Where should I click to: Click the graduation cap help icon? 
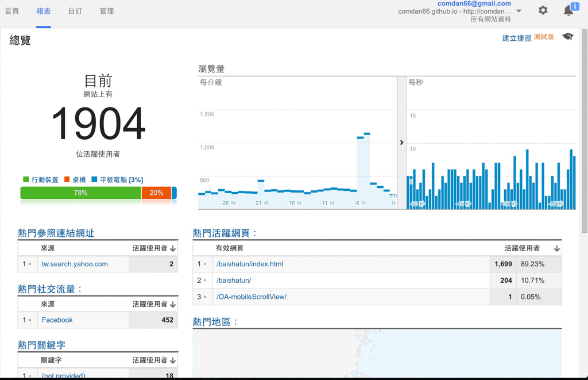click(x=568, y=36)
